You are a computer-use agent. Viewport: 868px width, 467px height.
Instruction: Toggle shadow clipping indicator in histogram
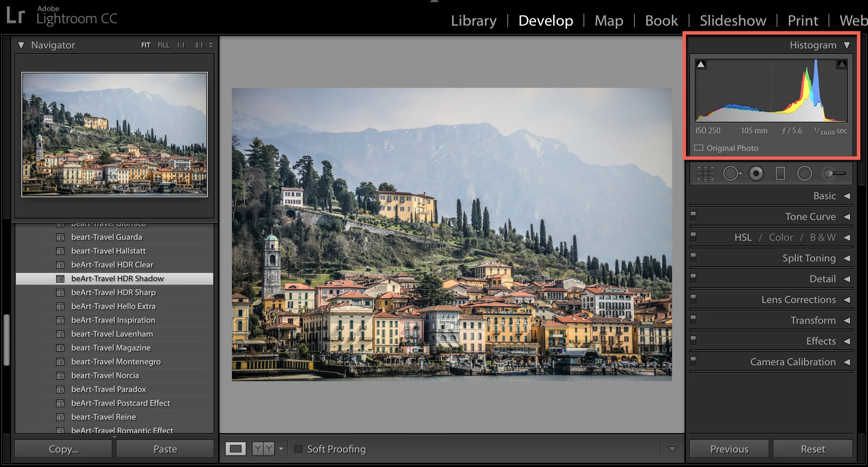tap(701, 64)
